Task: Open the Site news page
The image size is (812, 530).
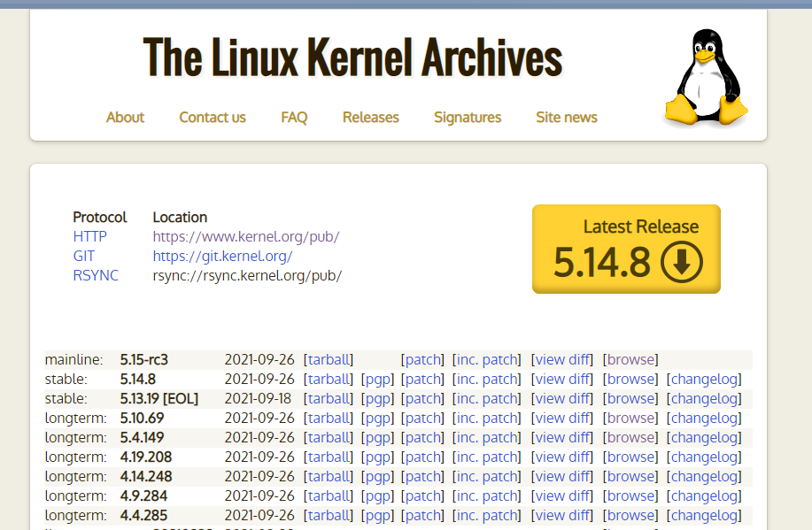Action: tap(567, 118)
